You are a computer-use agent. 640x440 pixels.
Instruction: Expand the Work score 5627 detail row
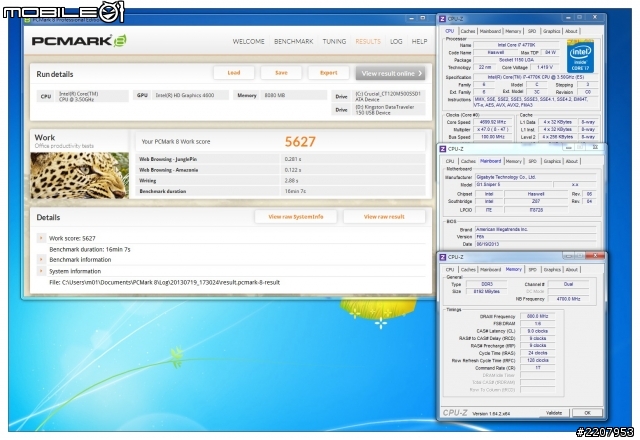coord(41,238)
